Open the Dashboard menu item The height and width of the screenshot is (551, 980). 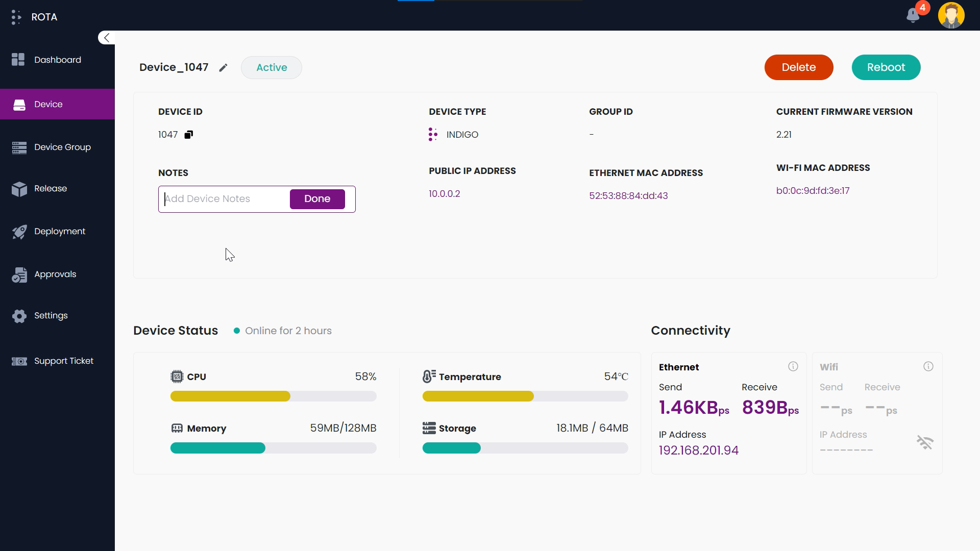click(57, 60)
